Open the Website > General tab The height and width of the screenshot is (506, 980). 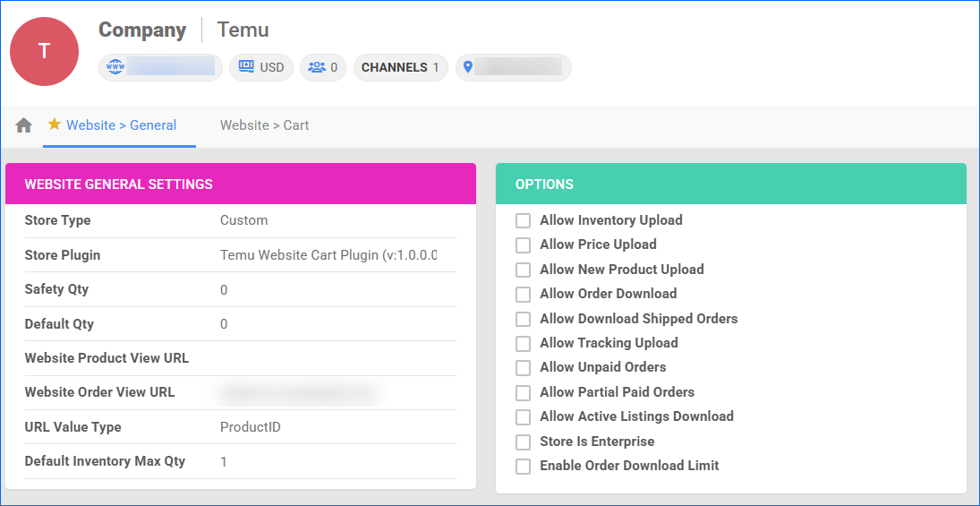click(x=121, y=125)
